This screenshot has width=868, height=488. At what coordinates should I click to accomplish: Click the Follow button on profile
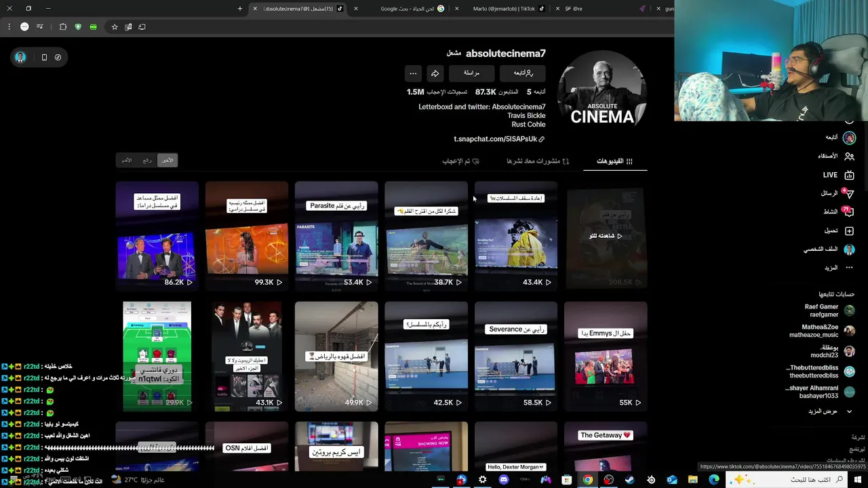(x=522, y=73)
